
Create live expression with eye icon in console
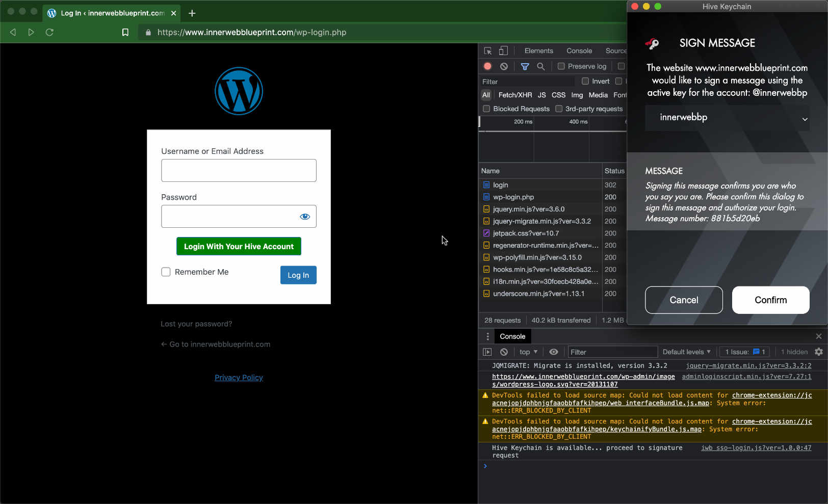tap(554, 352)
